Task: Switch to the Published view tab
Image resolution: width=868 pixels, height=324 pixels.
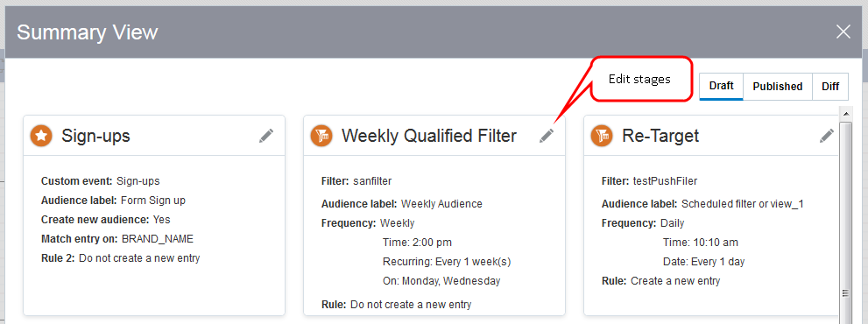Action: (x=777, y=87)
